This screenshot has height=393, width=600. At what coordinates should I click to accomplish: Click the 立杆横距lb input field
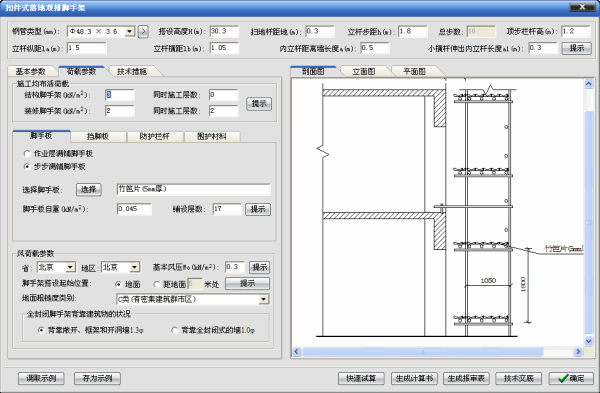click(224, 48)
